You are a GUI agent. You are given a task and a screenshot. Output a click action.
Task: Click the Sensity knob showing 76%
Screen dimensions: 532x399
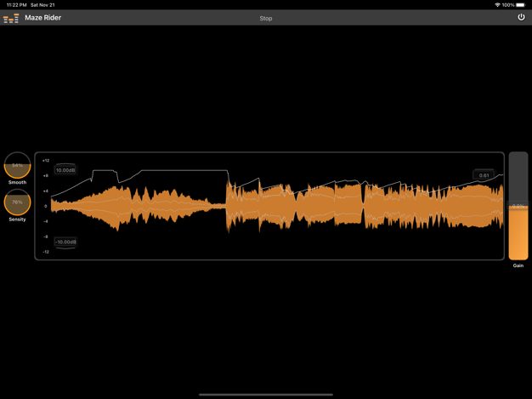tap(17, 202)
